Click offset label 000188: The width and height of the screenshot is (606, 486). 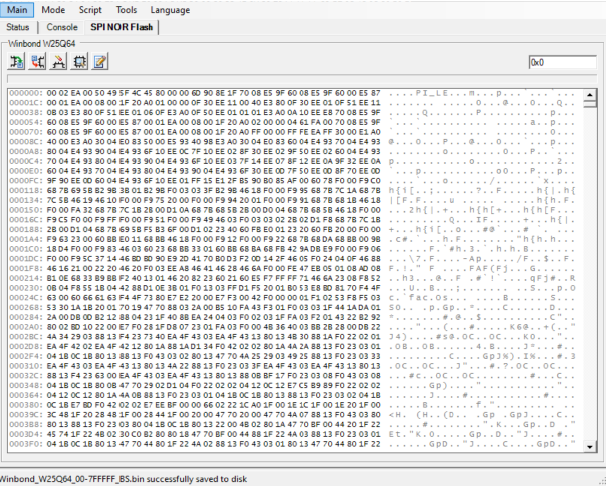[x=26, y=229]
